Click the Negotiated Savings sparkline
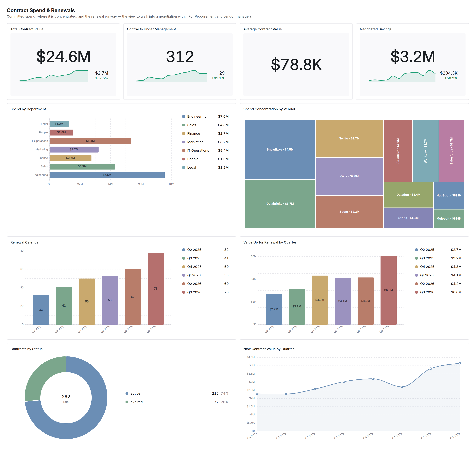This screenshot has height=453, width=476. click(402, 76)
